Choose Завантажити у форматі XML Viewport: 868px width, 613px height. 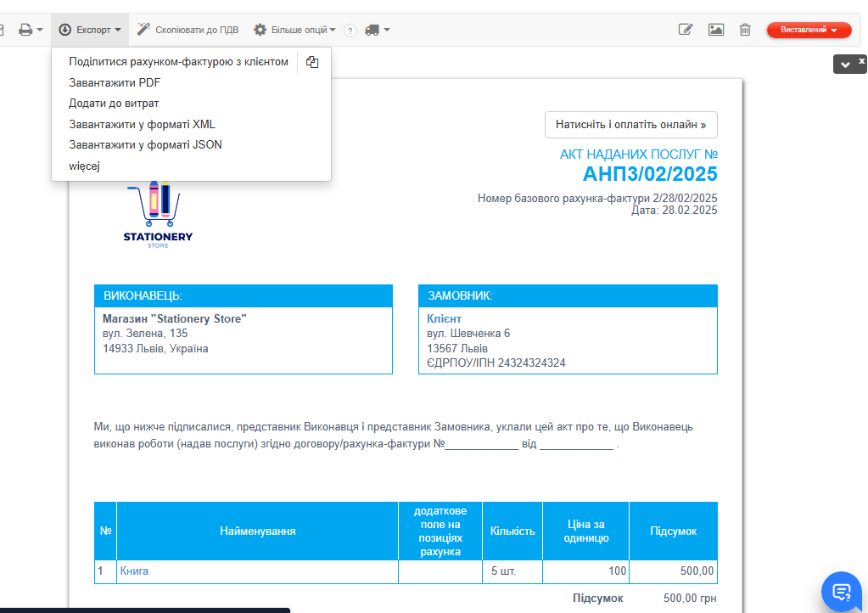[x=142, y=124]
